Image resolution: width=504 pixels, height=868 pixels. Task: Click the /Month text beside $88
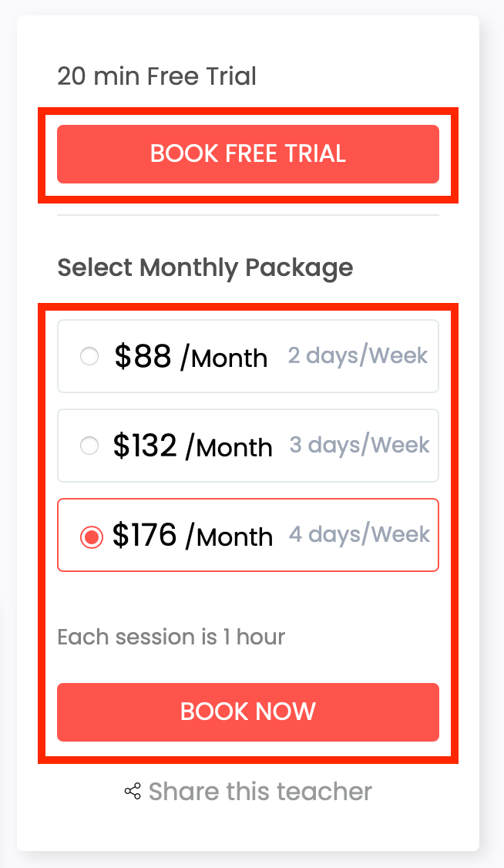click(224, 358)
